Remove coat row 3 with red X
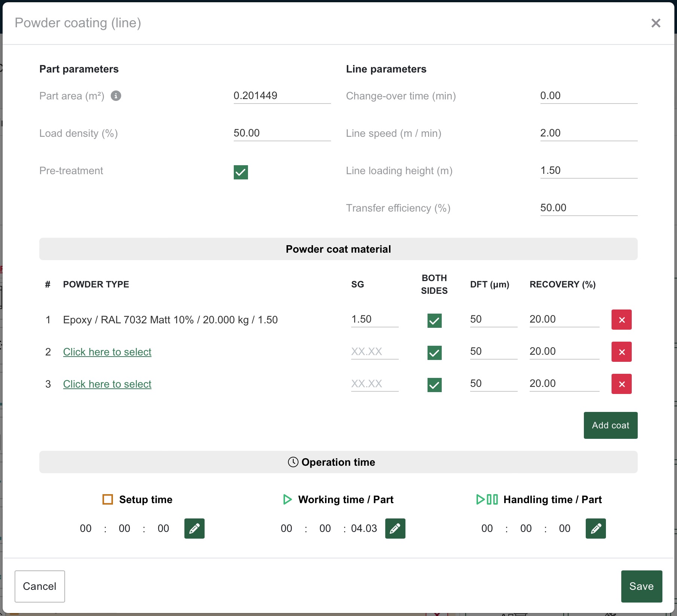 [x=621, y=384]
